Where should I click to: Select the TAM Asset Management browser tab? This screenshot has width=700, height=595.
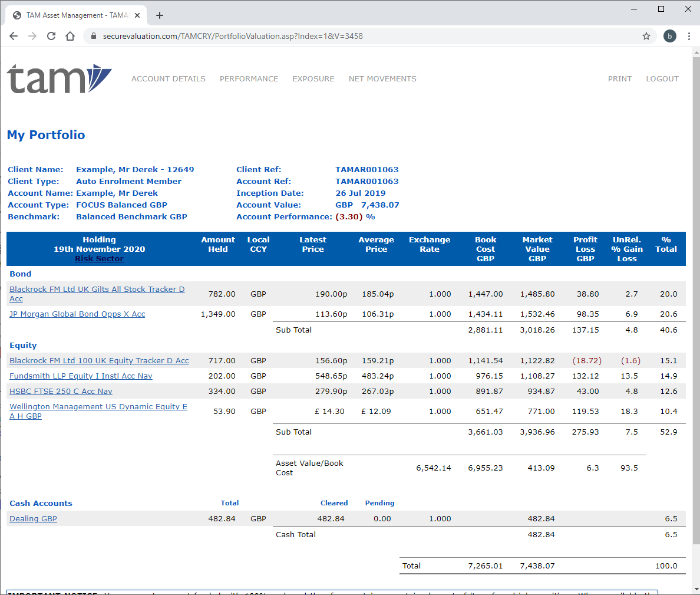pyautogui.click(x=77, y=15)
